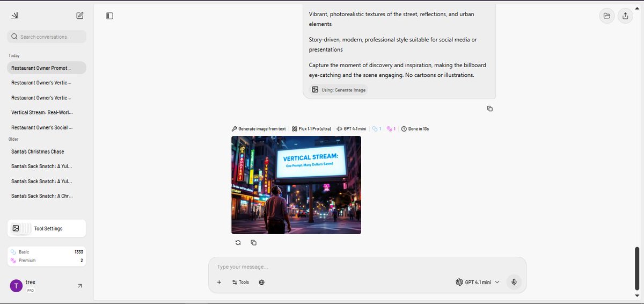644x304 pixels.
Task: Click the app logo icon in sidebar
Action: pyautogui.click(x=14, y=16)
